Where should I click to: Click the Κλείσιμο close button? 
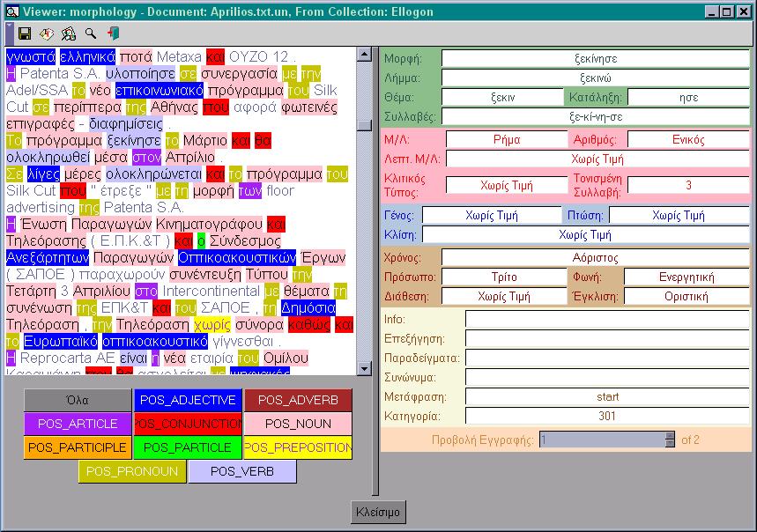[378, 512]
